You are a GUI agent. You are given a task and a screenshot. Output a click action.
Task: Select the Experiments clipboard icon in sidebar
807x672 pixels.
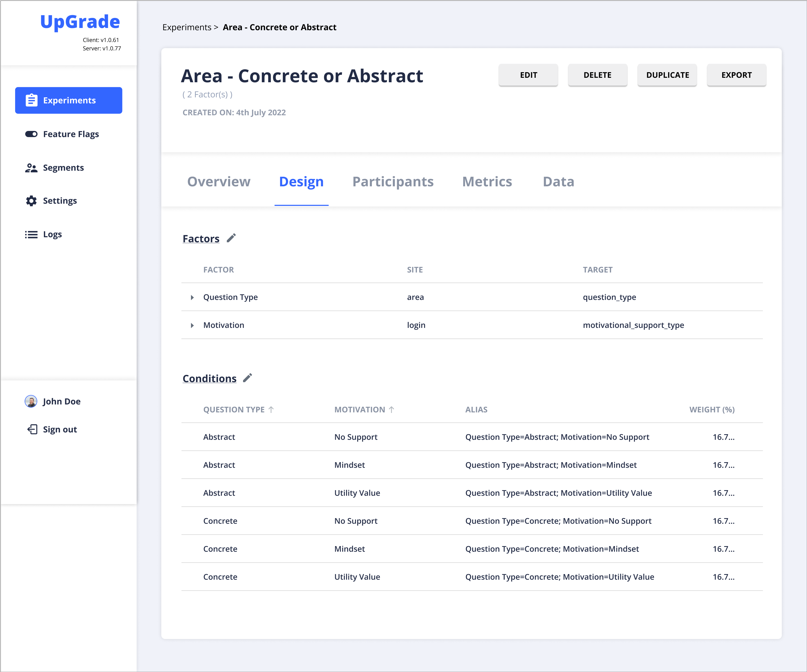pyautogui.click(x=31, y=100)
